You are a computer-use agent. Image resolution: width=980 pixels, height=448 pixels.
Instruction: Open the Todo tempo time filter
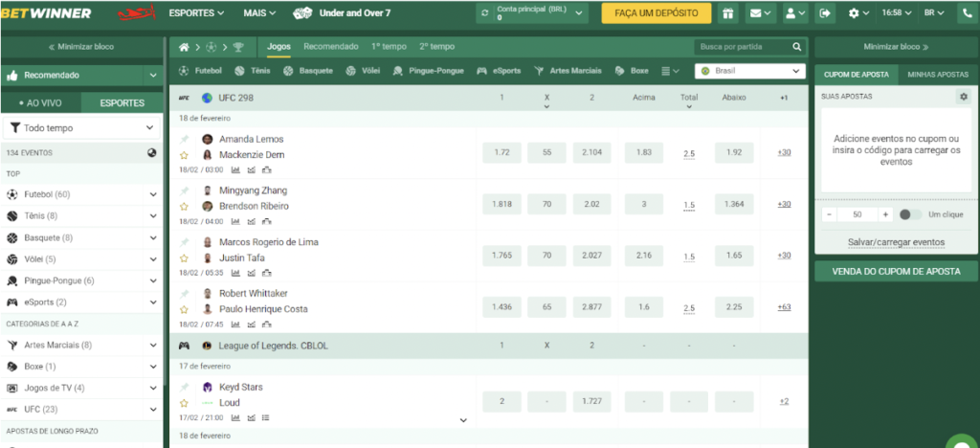click(81, 128)
